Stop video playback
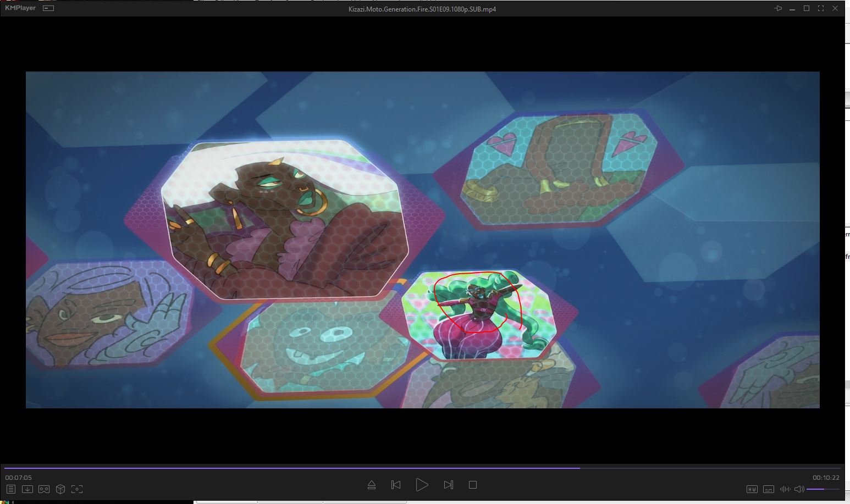This screenshot has width=850, height=504. point(472,485)
